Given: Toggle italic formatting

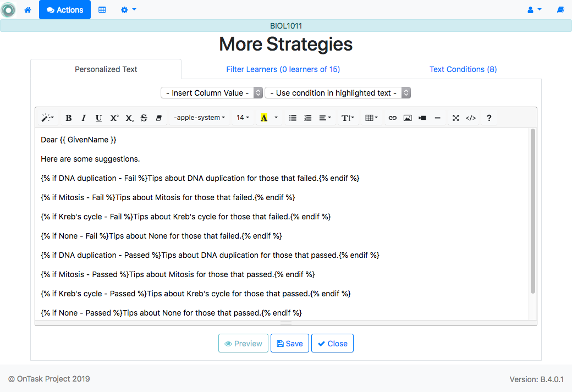Looking at the screenshot, I should point(84,118).
